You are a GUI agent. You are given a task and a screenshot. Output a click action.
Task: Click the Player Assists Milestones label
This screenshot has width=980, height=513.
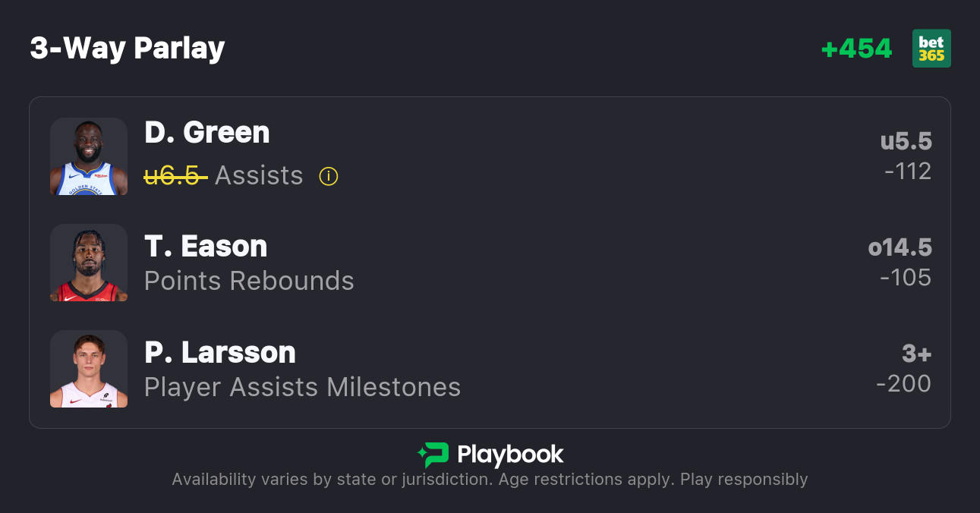[x=302, y=387]
